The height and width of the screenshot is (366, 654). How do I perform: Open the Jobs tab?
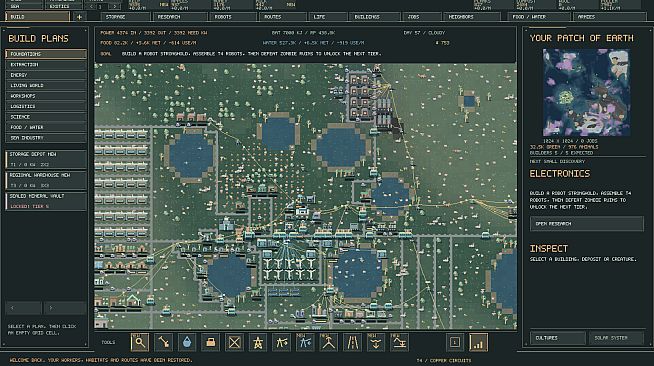click(422, 17)
